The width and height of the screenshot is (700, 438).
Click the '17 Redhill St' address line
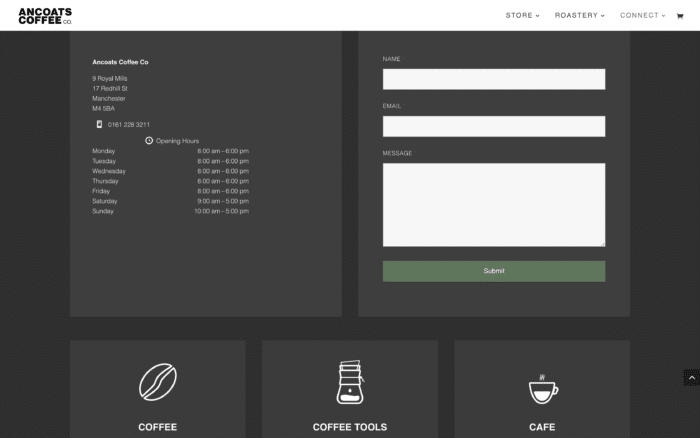tap(110, 88)
